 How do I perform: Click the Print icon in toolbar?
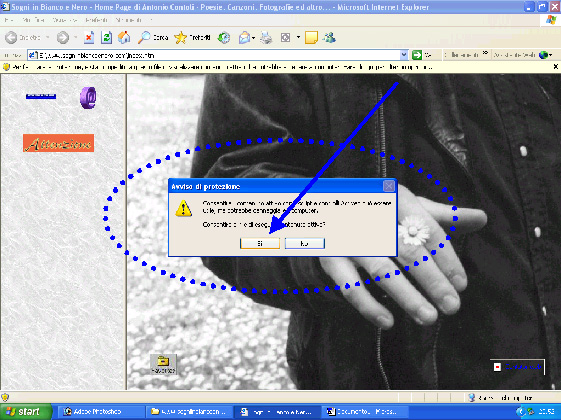coord(266,38)
